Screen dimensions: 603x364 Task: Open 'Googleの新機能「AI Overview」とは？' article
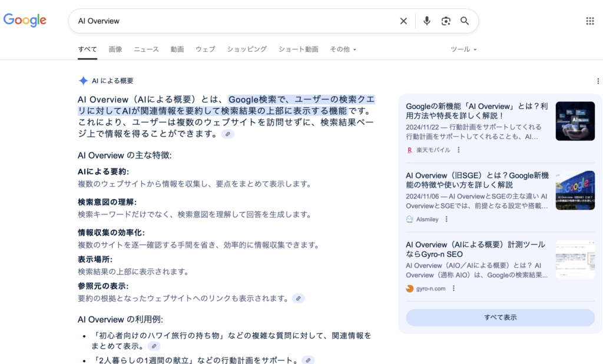click(x=477, y=111)
